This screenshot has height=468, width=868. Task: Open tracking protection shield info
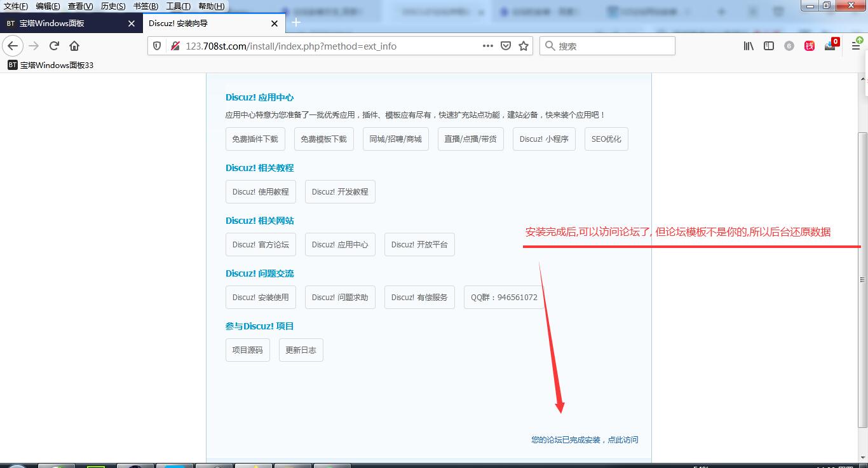pyautogui.click(x=158, y=46)
